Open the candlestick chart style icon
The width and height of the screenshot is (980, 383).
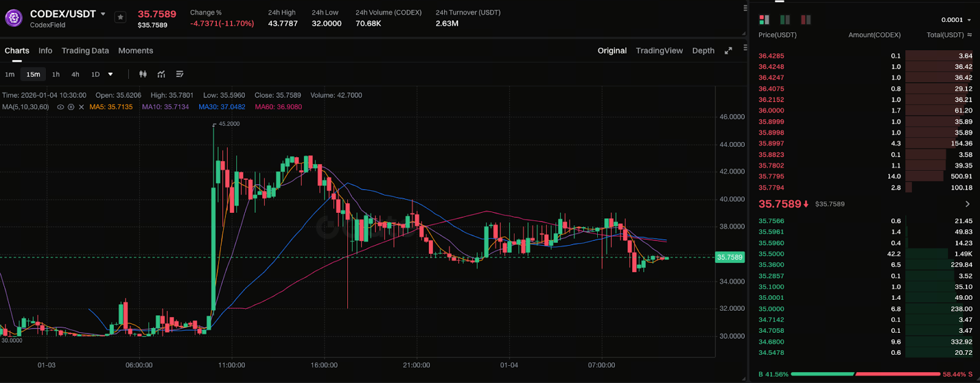click(143, 74)
